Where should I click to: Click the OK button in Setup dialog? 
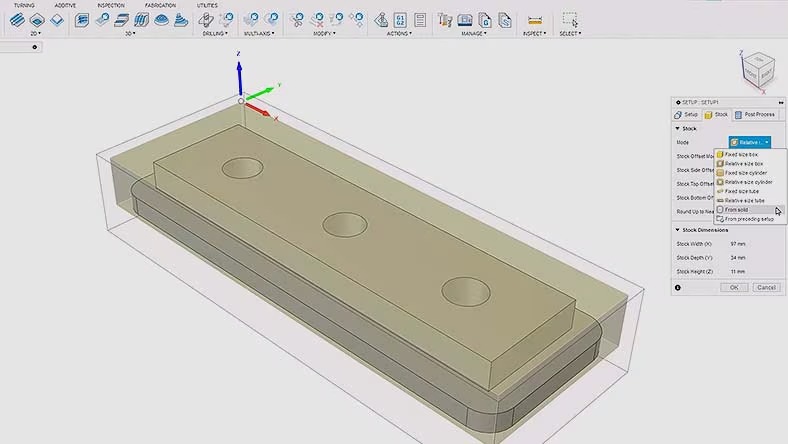click(733, 287)
